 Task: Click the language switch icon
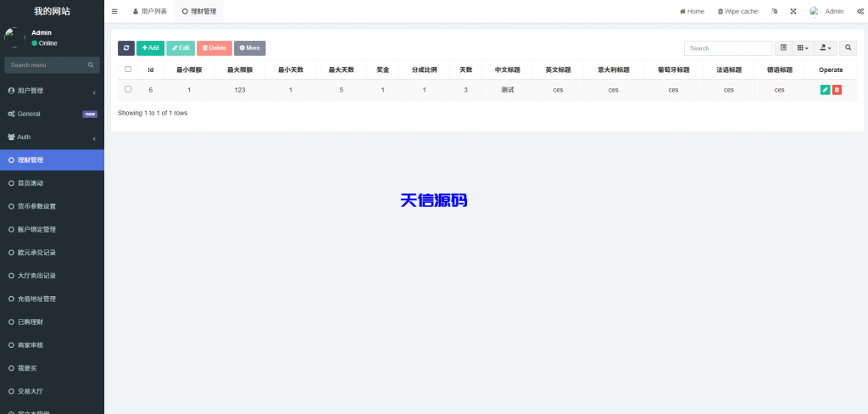pos(775,11)
